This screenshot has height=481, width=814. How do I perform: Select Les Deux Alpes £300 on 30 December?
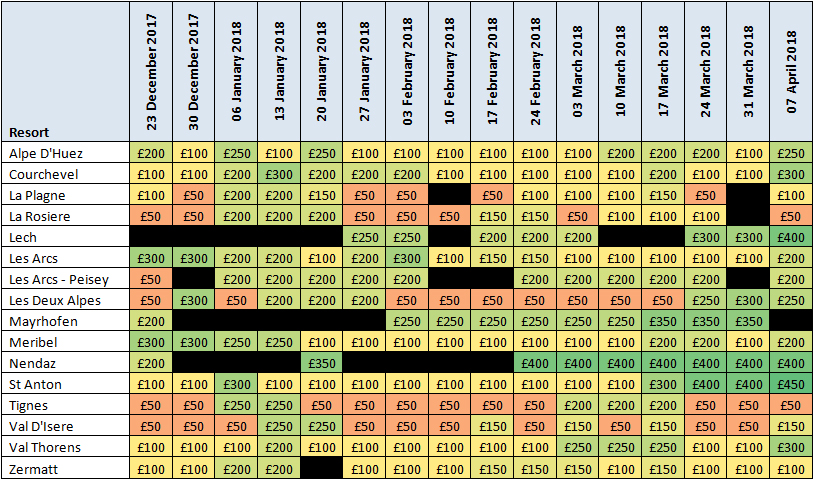coord(194,300)
